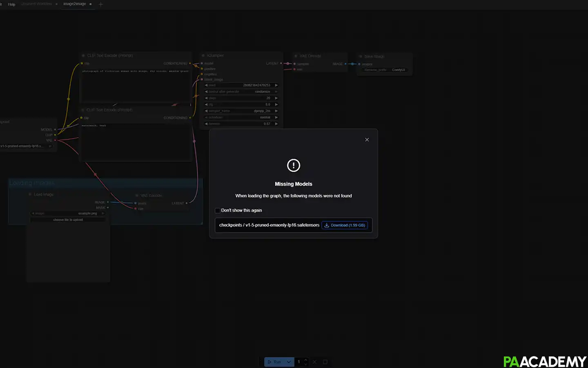Increment steps value with its right arrow

276,98
